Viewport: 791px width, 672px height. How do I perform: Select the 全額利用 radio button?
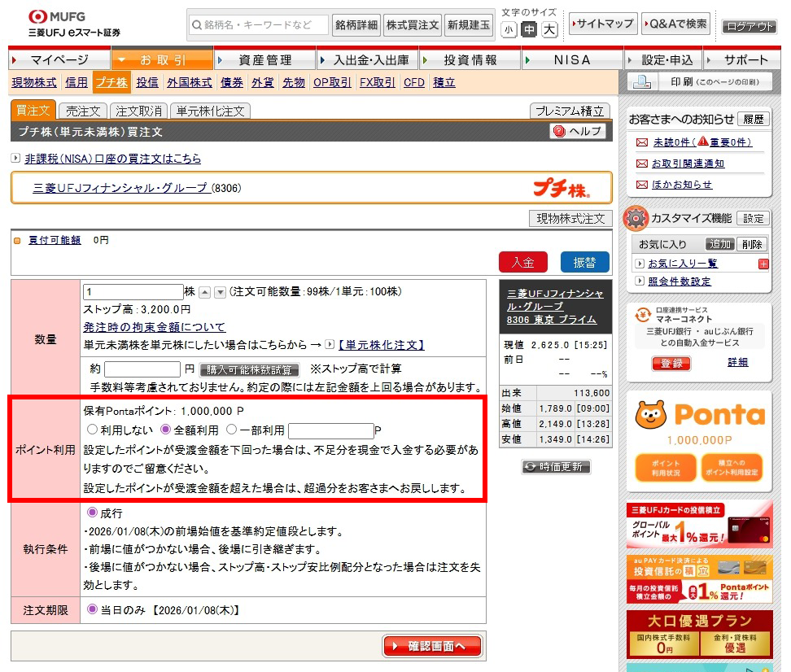tap(166, 430)
